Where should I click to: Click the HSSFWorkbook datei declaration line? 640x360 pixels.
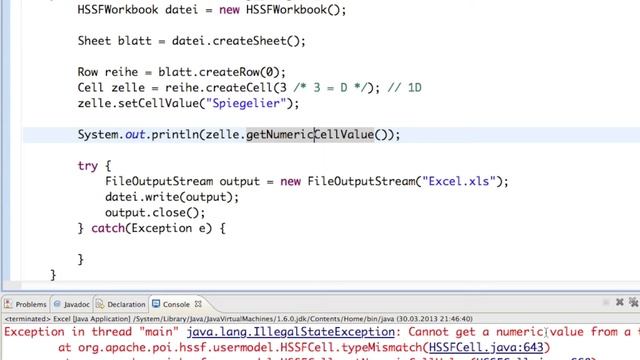pyautogui.click(x=212, y=10)
